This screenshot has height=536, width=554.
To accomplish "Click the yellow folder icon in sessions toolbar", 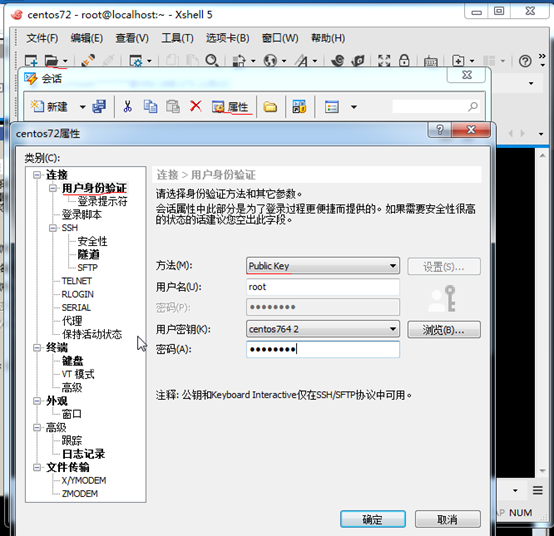I will [270, 107].
